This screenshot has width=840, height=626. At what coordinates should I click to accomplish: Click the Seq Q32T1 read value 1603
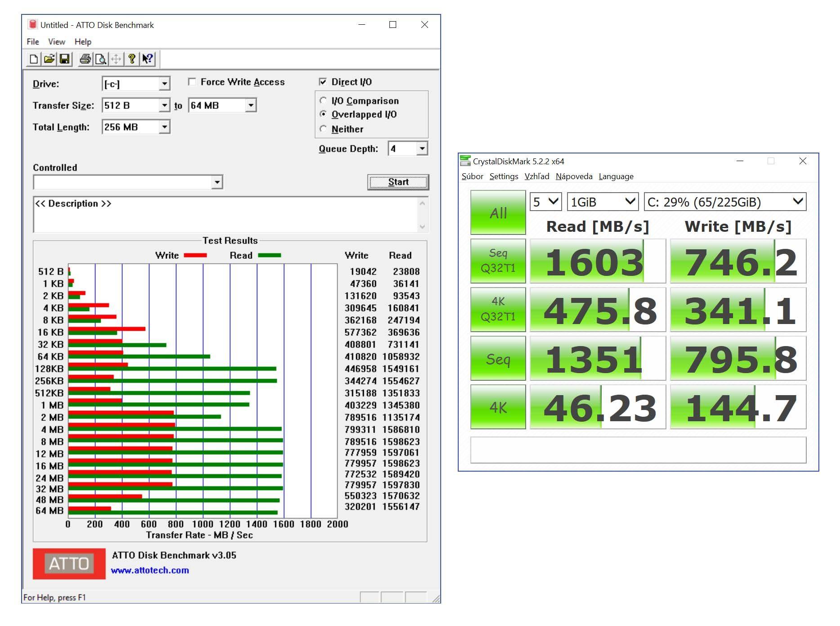[x=598, y=261]
